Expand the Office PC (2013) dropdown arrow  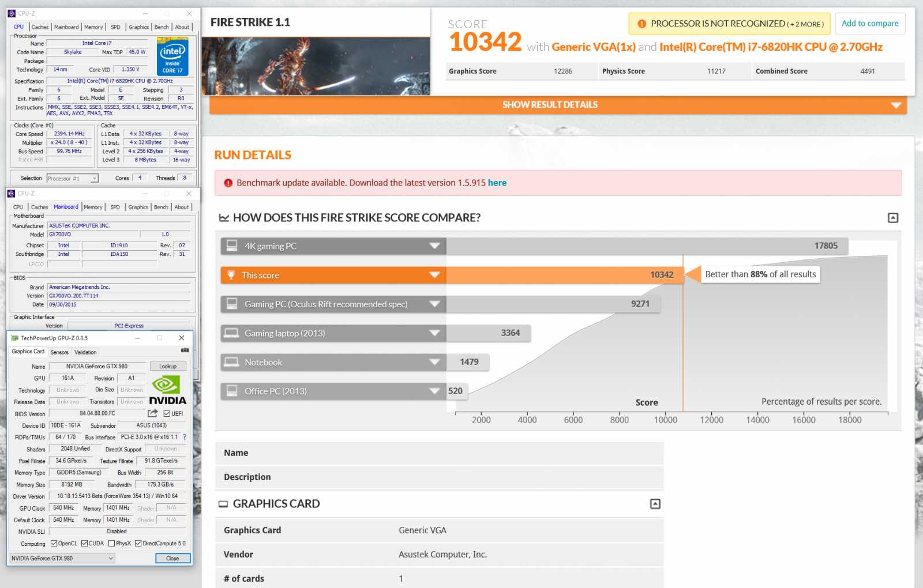click(435, 391)
